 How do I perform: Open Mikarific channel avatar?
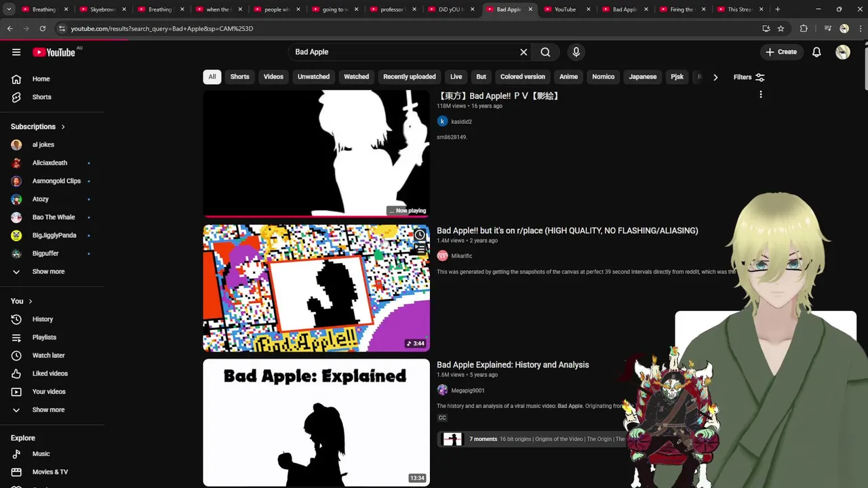[x=442, y=256]
